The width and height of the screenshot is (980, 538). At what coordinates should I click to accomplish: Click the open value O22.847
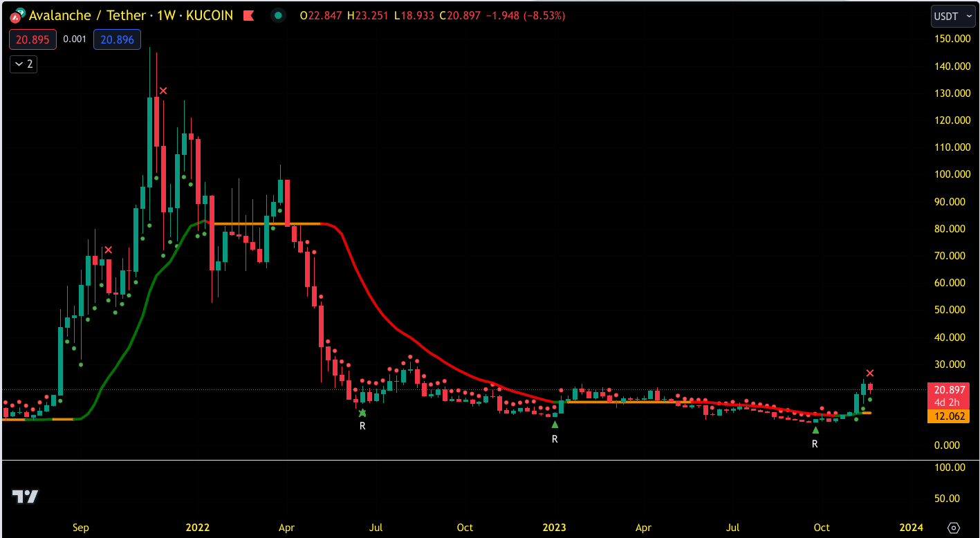[x=321, y=15]
